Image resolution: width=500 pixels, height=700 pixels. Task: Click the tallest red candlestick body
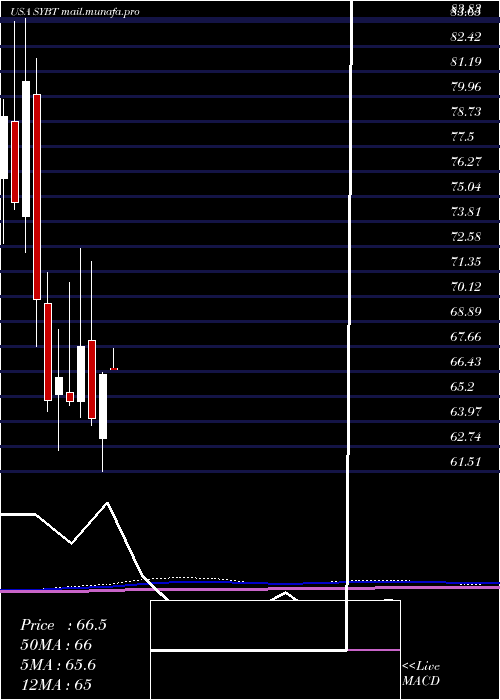pyautogui.click(x=37, y=197)
